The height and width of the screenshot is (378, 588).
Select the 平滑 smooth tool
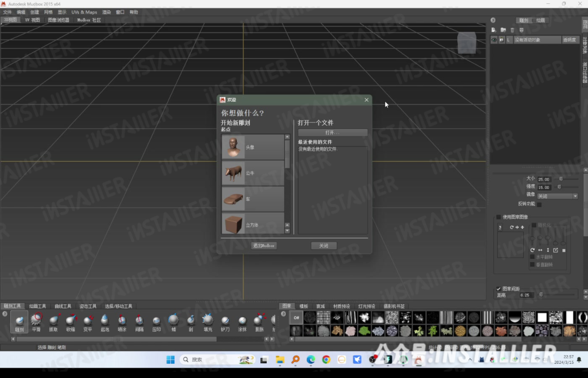point(36,322)
